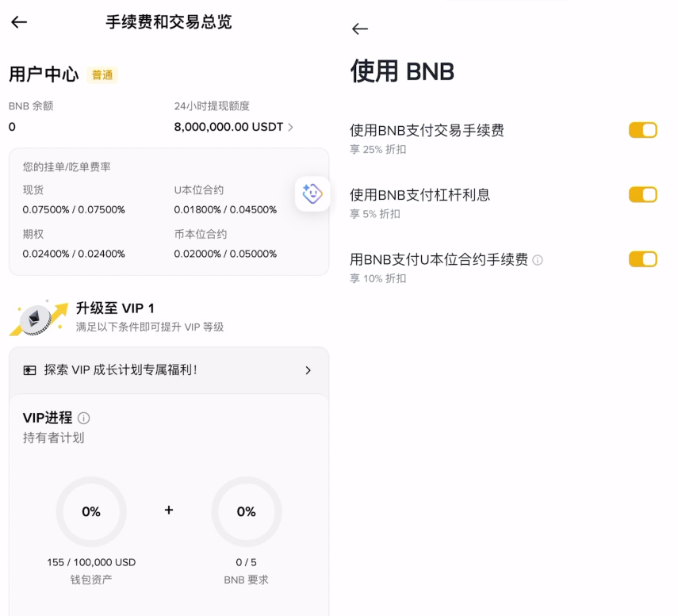The width and height of the screenshot is (678, 616).
Task: Tap the info icon beside VIP进程
Action: click(x=83, y=418)
